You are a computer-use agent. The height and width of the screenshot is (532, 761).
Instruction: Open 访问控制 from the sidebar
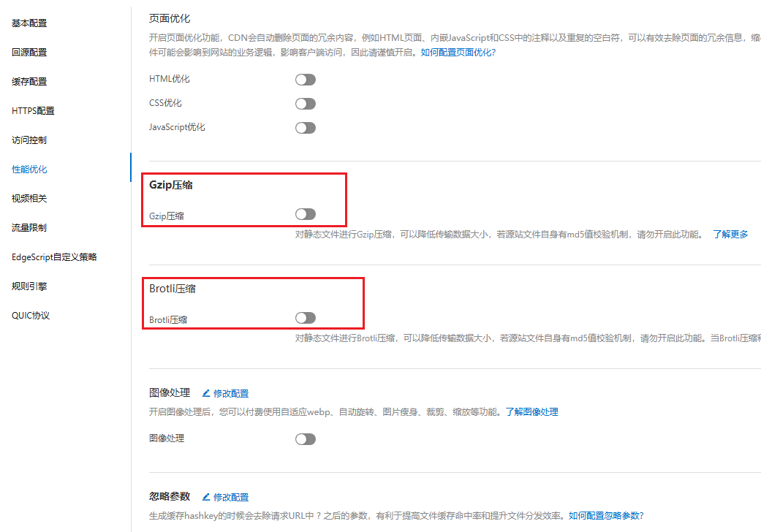pyautogui.click(x=29, y=140)
